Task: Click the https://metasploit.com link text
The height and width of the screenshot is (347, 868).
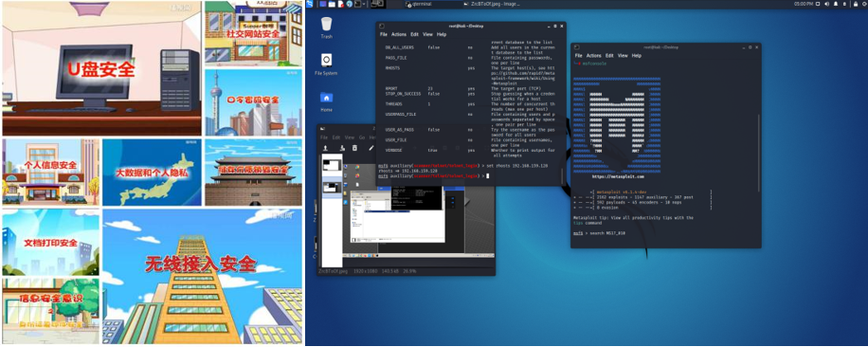Action: tap(618, 176)
